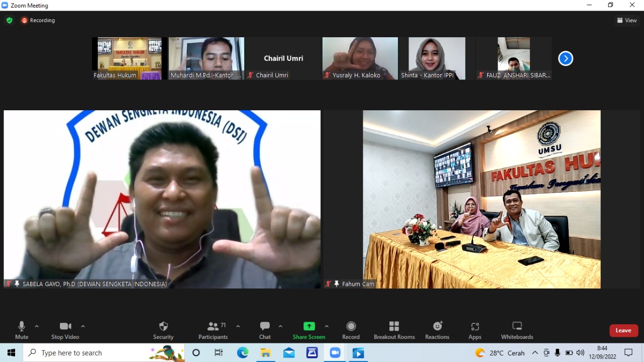The height and width of the screenshot is (362, 644).
Task: Open Breakout Rooms
Action: click(394, 330)
